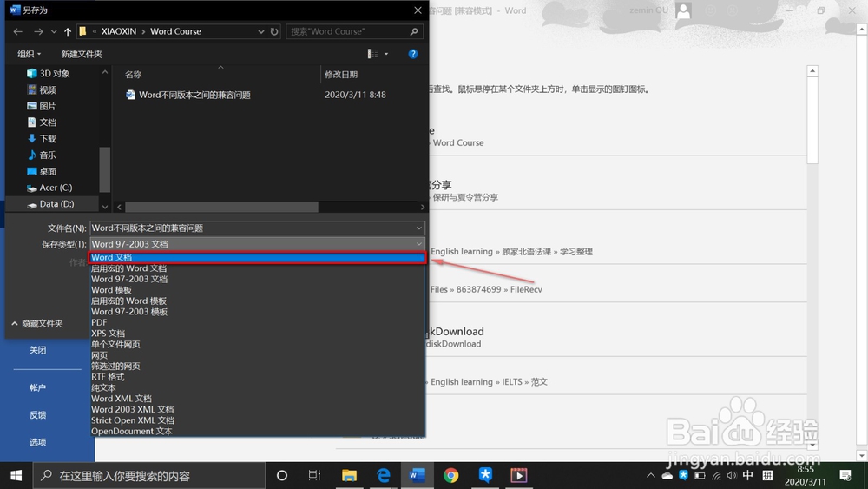Open 反馈 in Word backstage
Image resolution: width=868 pixels, height=489 pixels.
pyautogui.click(x=37, y=415)
